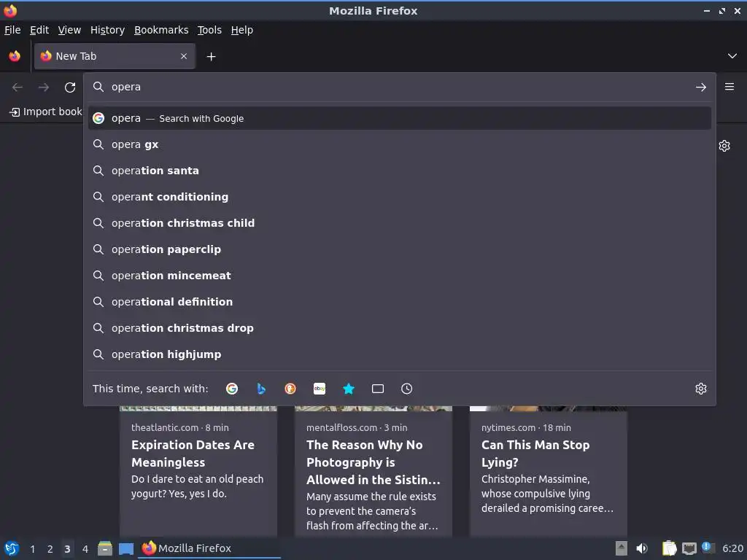Choose the opera gx suggestion
This screenshot has height=560, width=747.
point(399,144)
